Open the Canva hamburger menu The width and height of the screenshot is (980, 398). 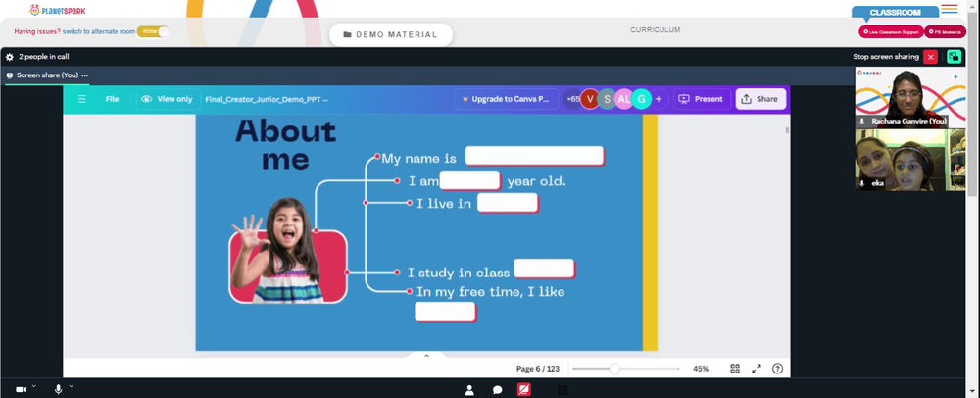point(82,99)
